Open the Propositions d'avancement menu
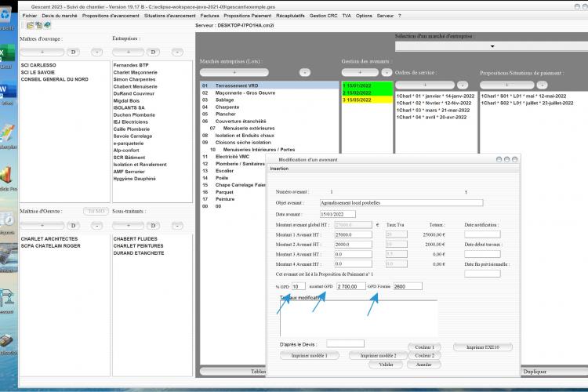588x392 pixels. [111, 16]
